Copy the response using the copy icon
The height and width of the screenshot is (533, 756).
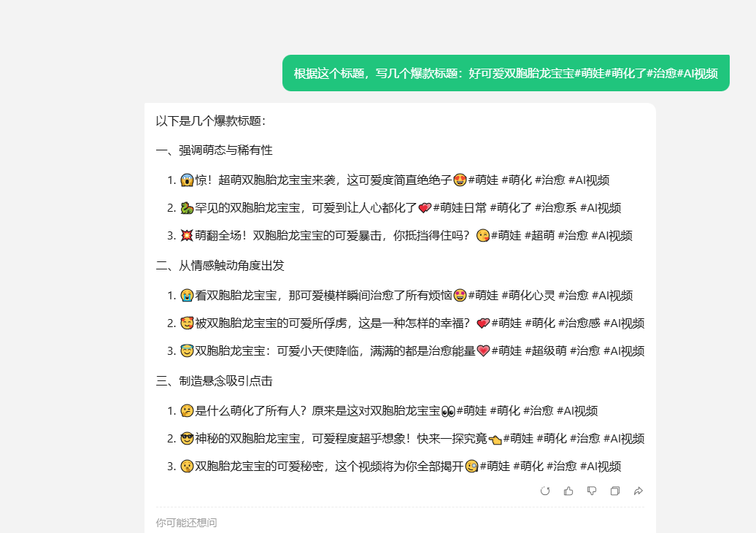(x=615, y=491)
